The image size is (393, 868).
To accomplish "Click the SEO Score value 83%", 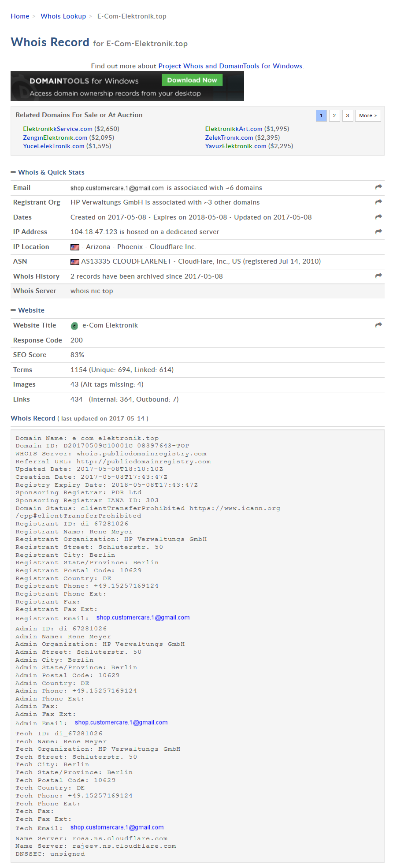I will coord(77,355).
